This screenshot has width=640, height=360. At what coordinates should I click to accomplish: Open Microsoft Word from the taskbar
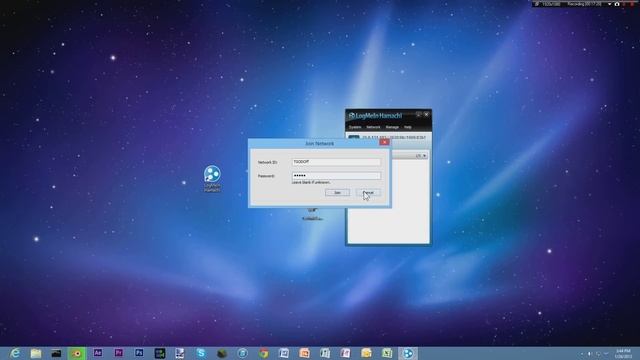(x=284, y=353)
